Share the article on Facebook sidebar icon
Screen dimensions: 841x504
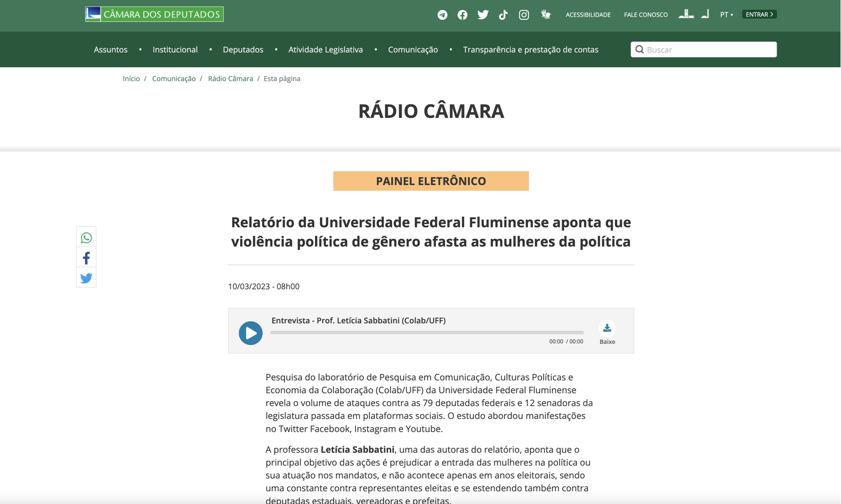click(x=87, y=258)
